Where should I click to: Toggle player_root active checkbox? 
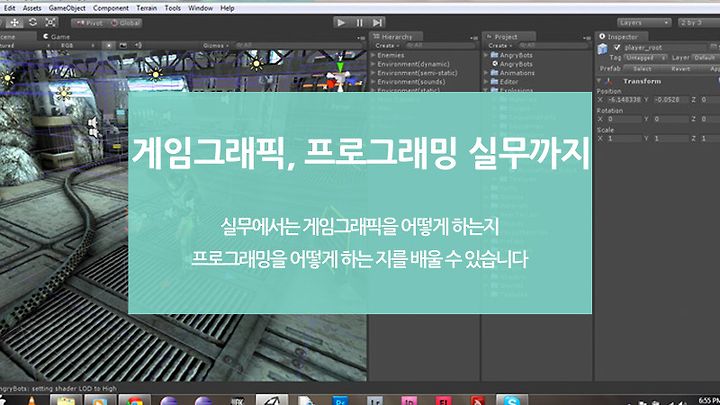(617, 47)
